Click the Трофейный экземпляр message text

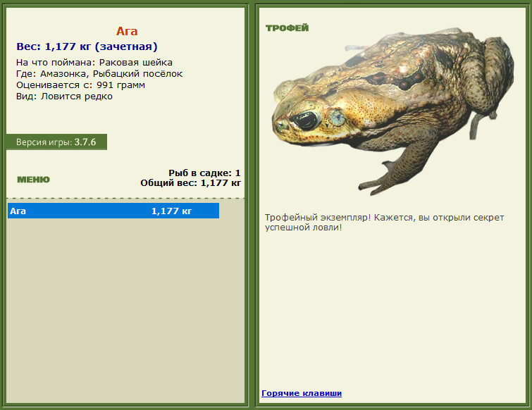coord(384,223)
